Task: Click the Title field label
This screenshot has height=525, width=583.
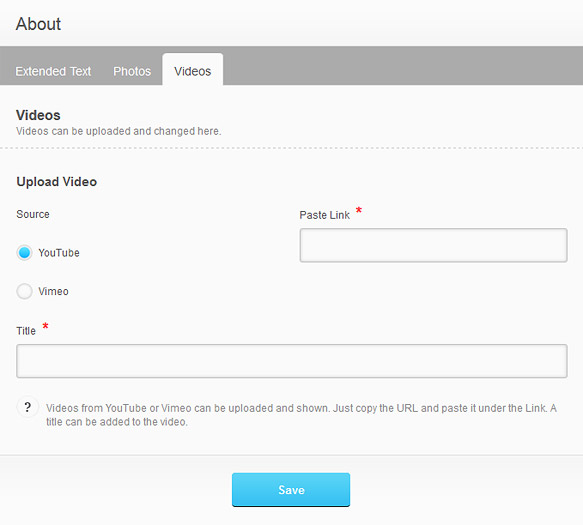Action: 26,331
